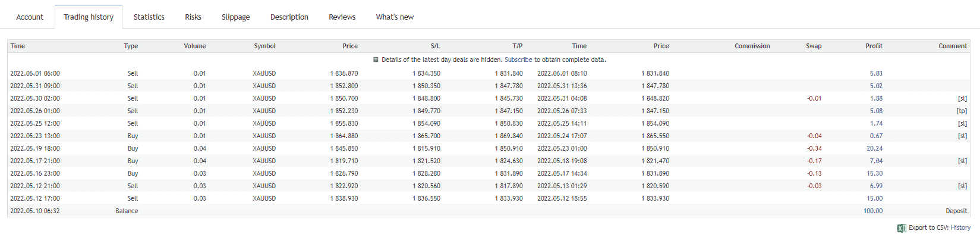The height and width of the screenshot is (234, 980).
Task: Select the open time 2022.06.01 06:00
Action: point(35,73)
